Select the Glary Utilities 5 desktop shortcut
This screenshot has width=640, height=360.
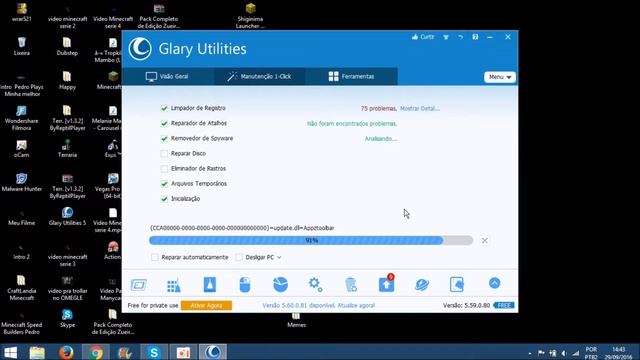click(67, 216)
